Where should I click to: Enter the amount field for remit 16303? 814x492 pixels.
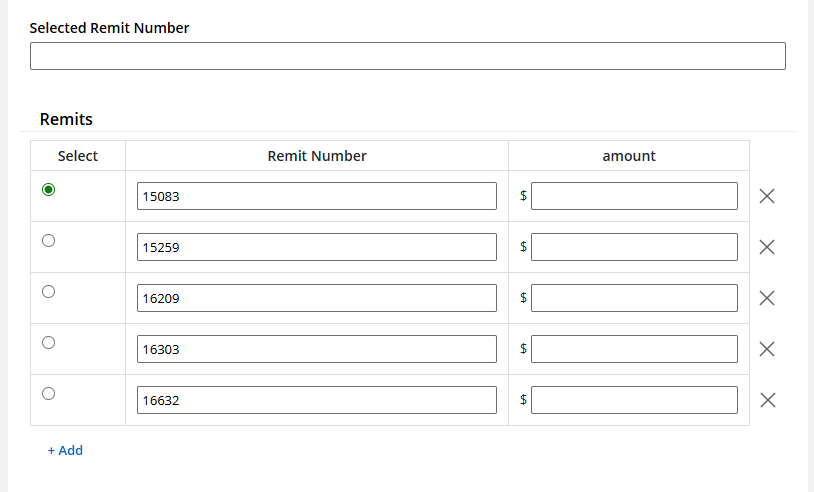click(x=634, y=349)
